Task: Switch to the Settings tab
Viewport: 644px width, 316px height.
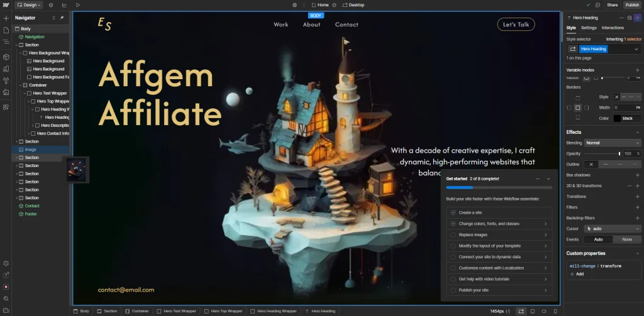Action: tap(589, 28)
